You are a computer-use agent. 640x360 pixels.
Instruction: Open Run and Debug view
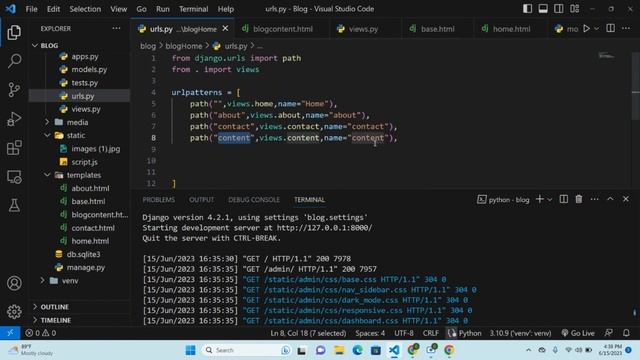coord(14,119)
